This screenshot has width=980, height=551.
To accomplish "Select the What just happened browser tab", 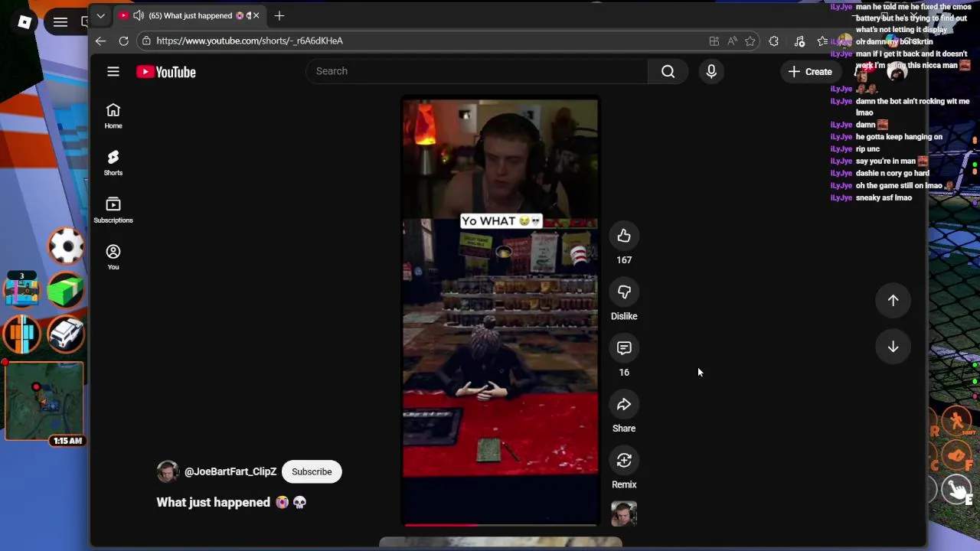I will 190,15.
